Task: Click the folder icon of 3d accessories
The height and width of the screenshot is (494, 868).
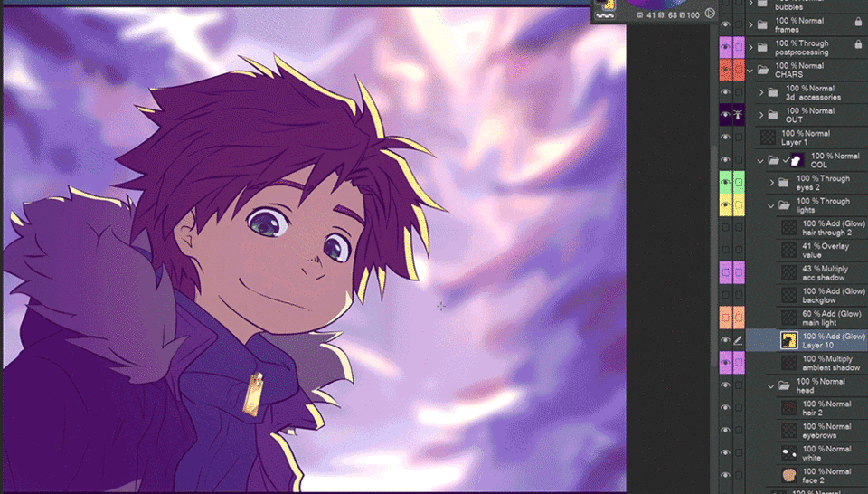Action: [x=773, y=92]
